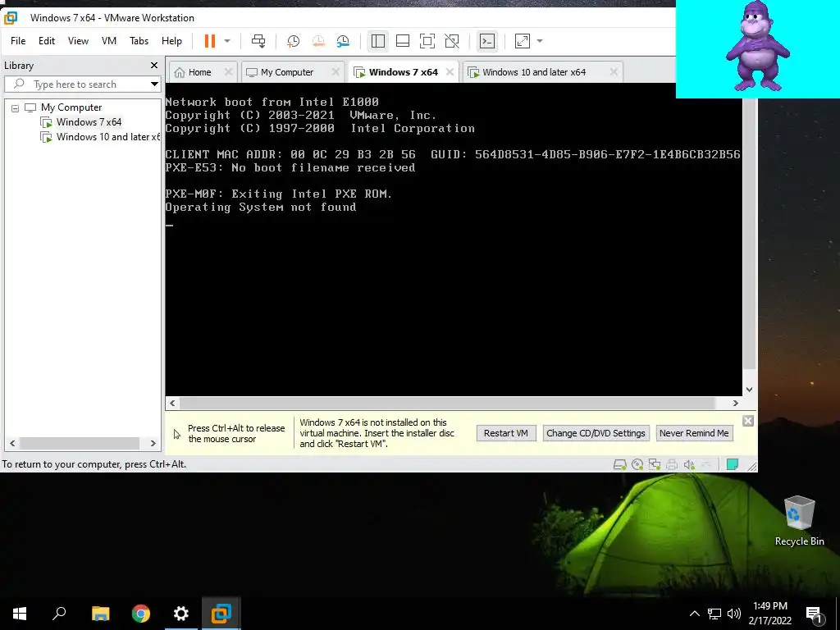Screen dimensions: 840x630
Task: Open the Edit menu
Action: coord(47,41)
